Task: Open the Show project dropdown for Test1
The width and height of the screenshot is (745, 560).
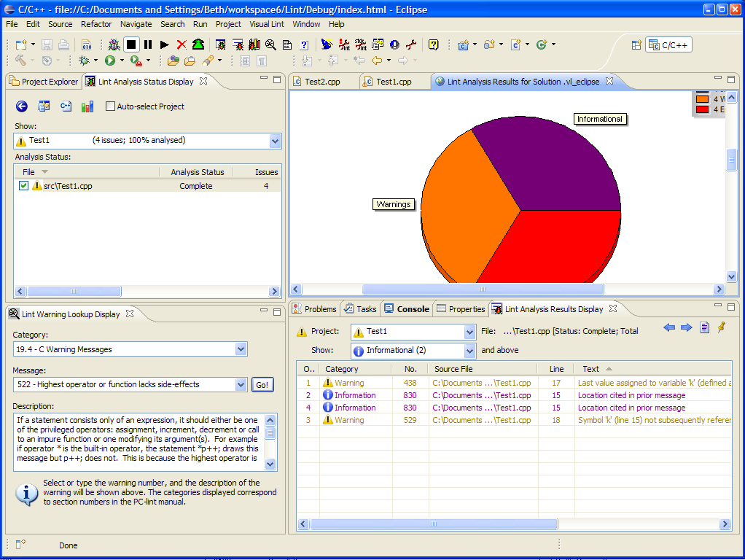Action: pos(275,141)
